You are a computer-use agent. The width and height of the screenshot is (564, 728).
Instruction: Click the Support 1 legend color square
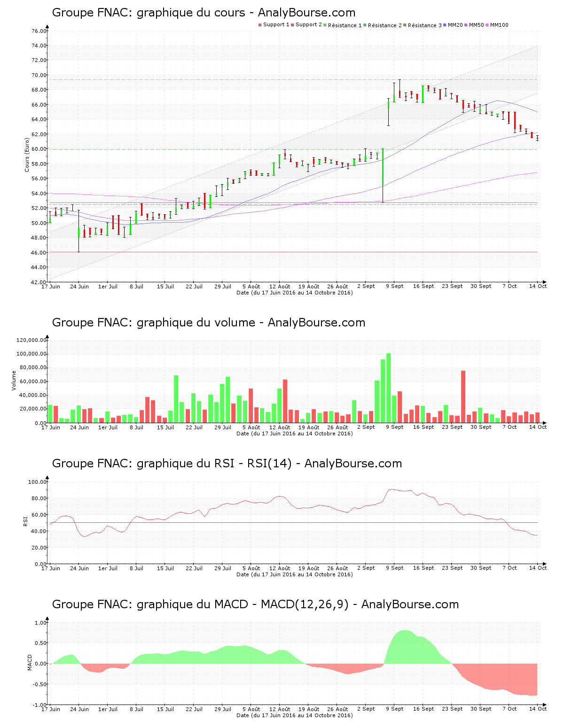click(260, 25)
